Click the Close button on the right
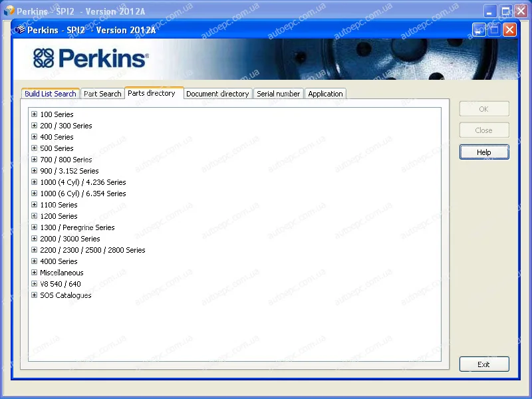This screenshot has width=532, height=399. pyautogui.click(x=484, y=130)
